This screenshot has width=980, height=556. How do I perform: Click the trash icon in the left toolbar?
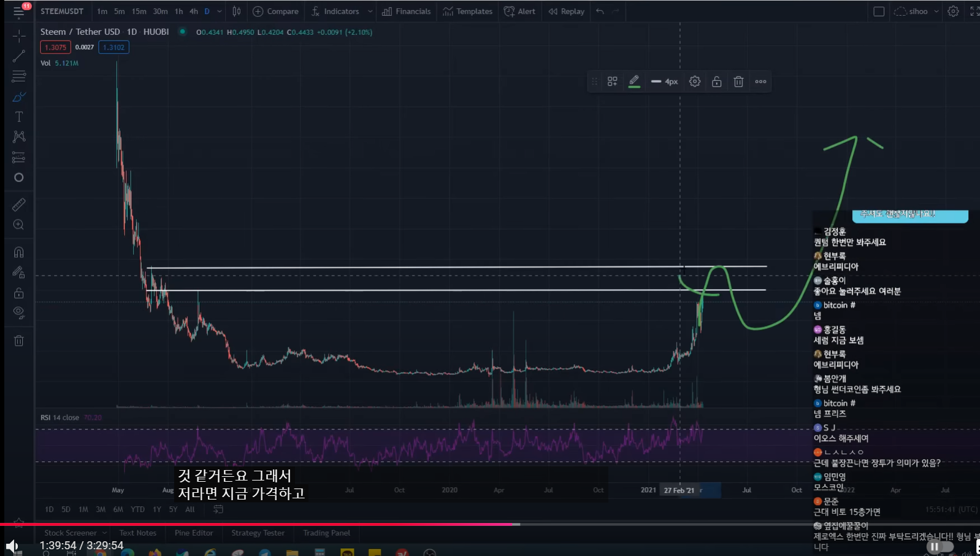point(19,341)
